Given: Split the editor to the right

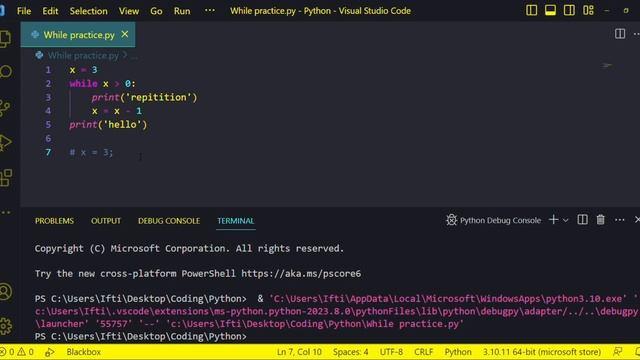Looking at the screenshot, I should click(x=620, y=33).
